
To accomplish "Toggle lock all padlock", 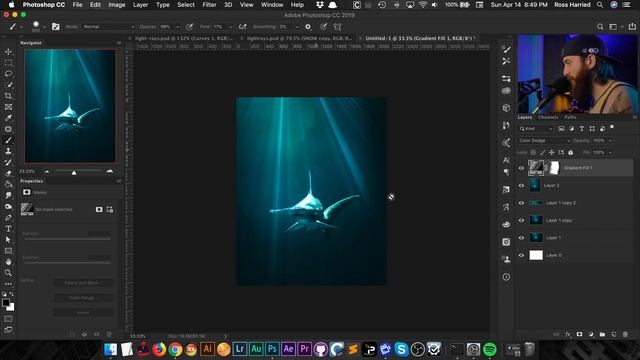I will point(571,152).
